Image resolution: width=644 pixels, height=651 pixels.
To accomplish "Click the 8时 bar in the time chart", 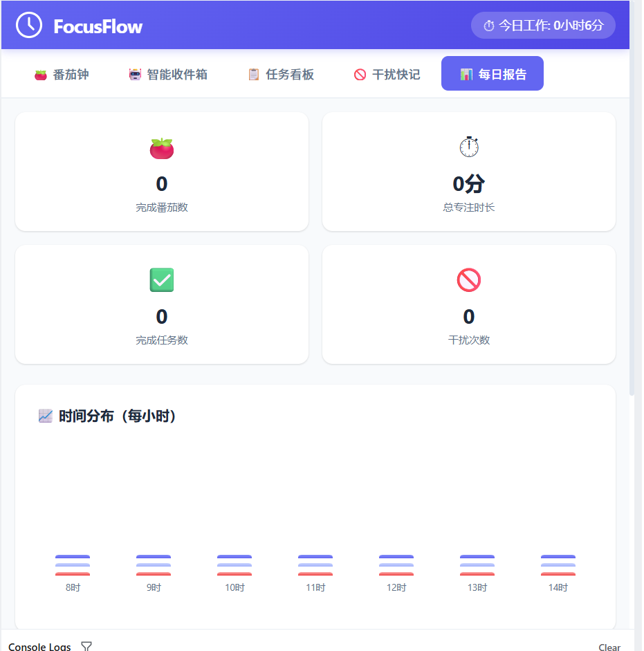I will [73, 565].
